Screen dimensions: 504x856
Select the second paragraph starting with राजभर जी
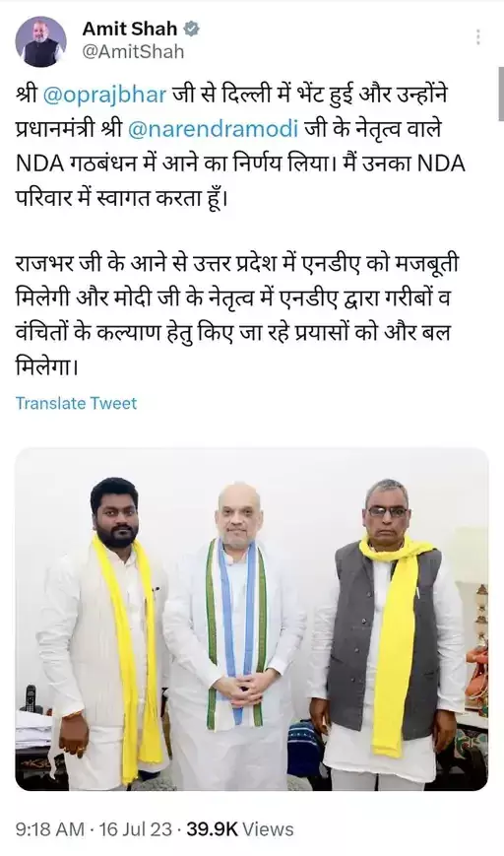click(x=238, y=314)
